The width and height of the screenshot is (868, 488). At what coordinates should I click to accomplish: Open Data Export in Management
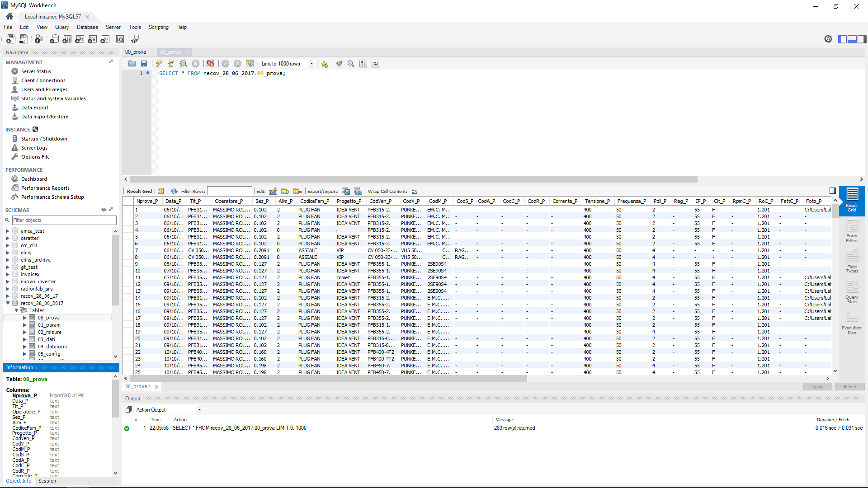(34, 108)
